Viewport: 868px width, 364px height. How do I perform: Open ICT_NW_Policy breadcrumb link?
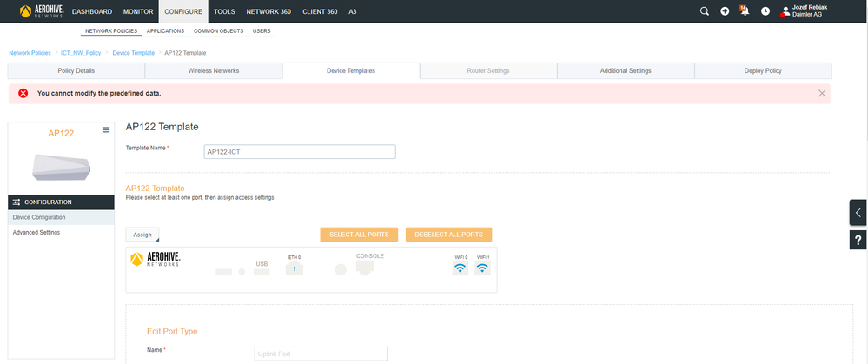(x=81, y=53)
